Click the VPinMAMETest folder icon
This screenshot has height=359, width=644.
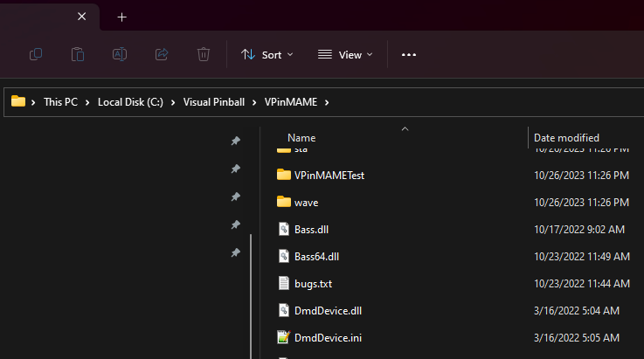click(x=283, y=175)
